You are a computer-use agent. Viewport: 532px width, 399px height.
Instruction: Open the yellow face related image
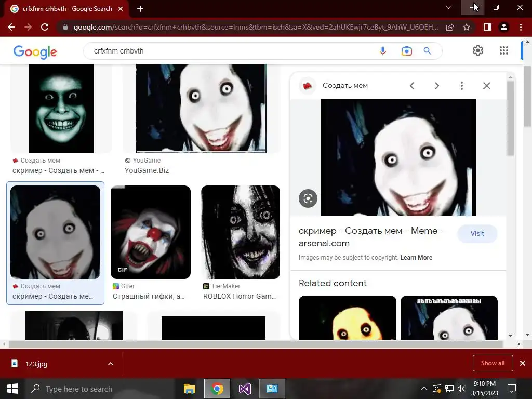coord(348,317)
